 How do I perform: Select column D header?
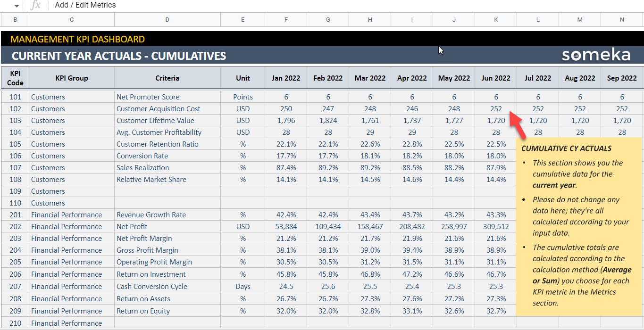(x=167, y=20)
